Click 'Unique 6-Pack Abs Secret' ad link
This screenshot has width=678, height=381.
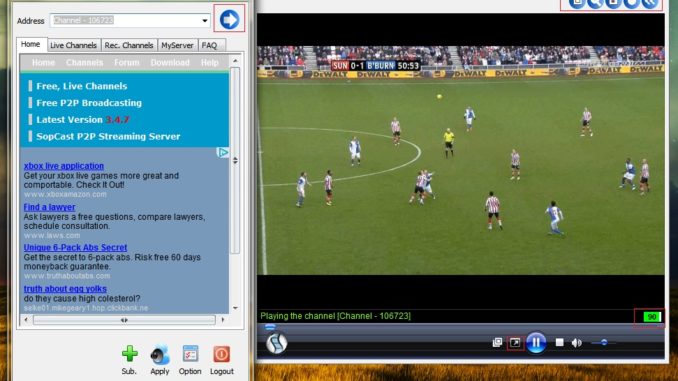[75, 247]
